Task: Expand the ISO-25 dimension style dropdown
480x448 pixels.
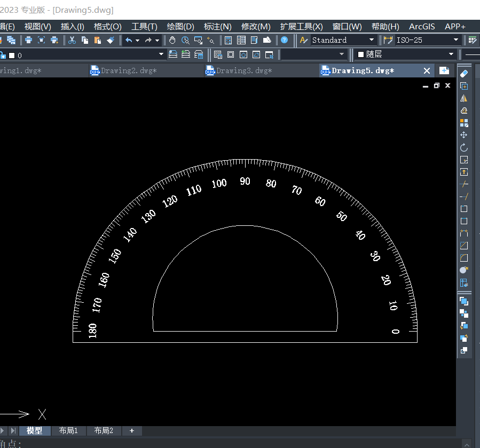Action: tap(456, 40)
